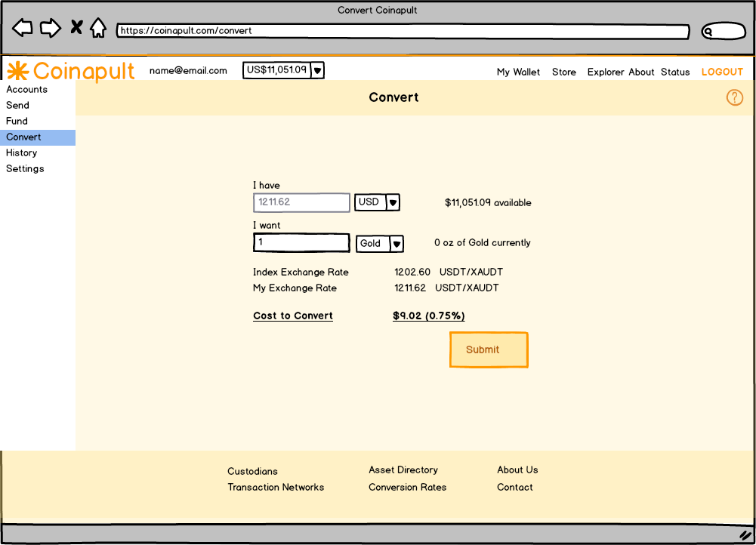Image resolution: width=756 pixels, height=545 pixels.
Task: Click the 'I want' amount field
Action: [301, 242]
